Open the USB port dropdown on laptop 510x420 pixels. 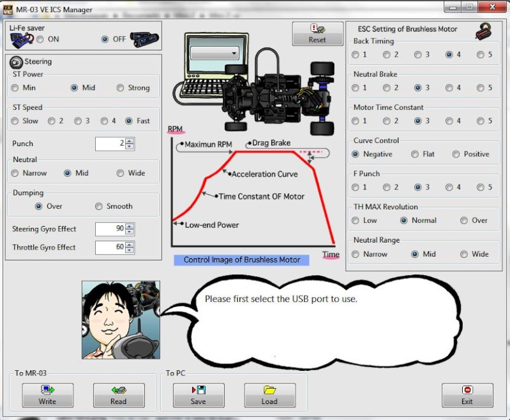pos(214,53)
